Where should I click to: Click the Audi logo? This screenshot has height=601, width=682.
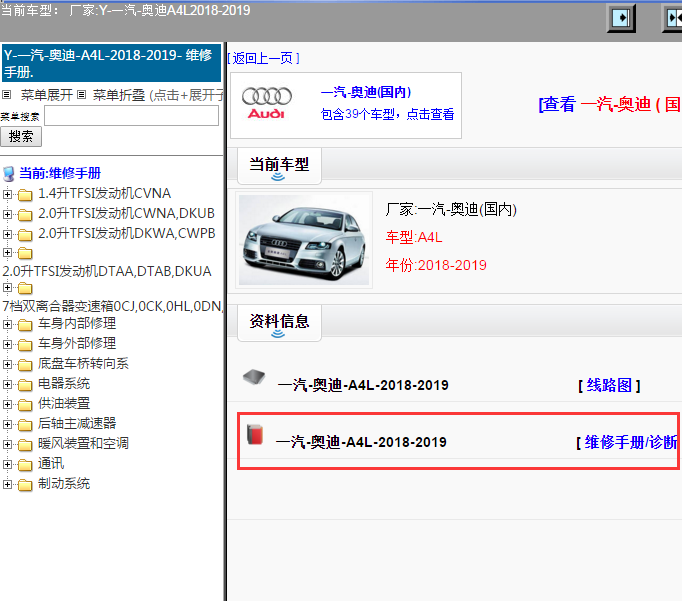(266, 104)
